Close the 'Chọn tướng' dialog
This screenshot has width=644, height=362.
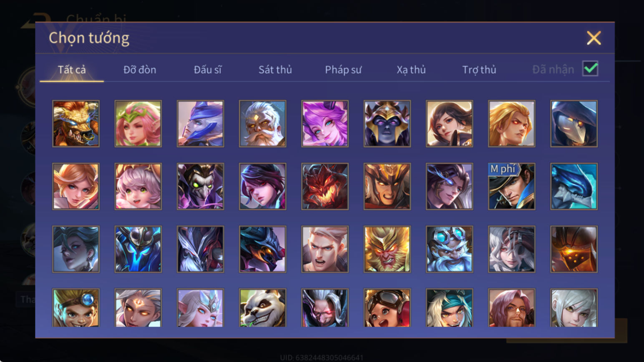594,38
